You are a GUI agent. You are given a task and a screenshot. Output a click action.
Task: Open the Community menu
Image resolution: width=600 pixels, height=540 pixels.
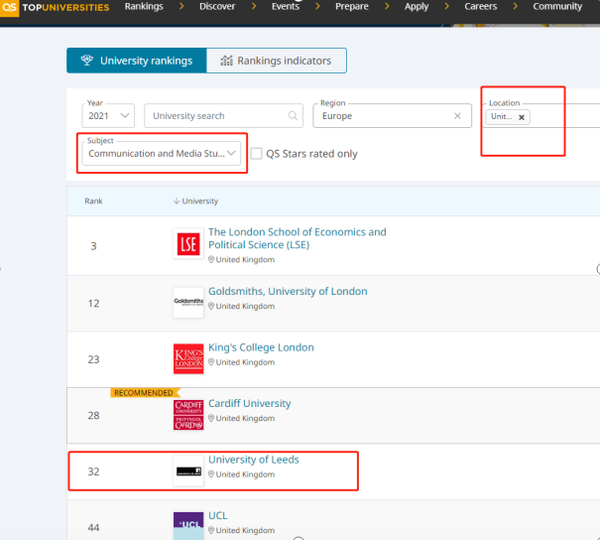[x=557, y=7]
